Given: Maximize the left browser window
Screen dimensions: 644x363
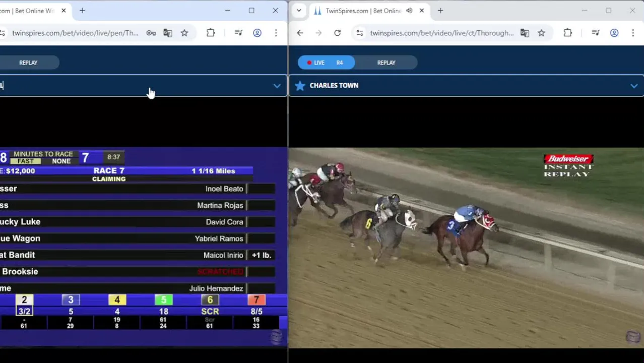Looking at the screenshot, I should pyautogui.click(x=251, y=11).
